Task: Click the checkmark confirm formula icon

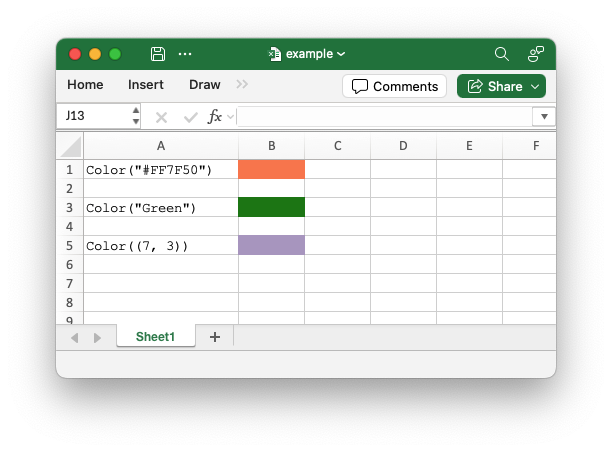Action: (190, 117)
